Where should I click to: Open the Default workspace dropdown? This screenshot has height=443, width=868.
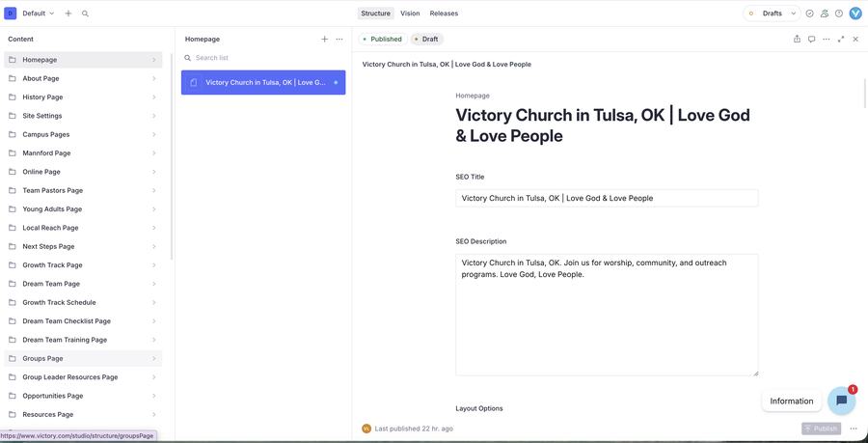pyautogui.click(x=39, y=14)
